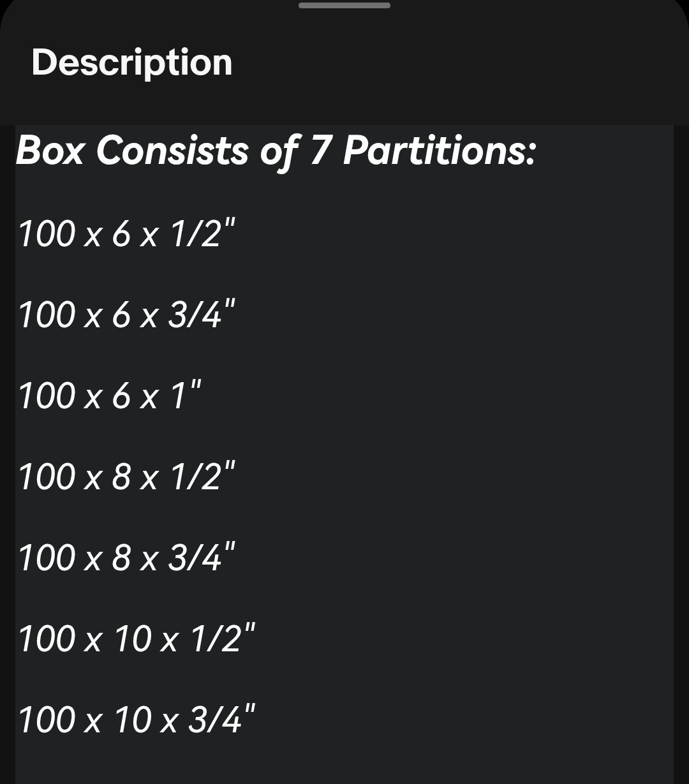Screen dimensions: 689x784
Task: Tap the word 'Consists' in the heading
Action: click(173, 151)
